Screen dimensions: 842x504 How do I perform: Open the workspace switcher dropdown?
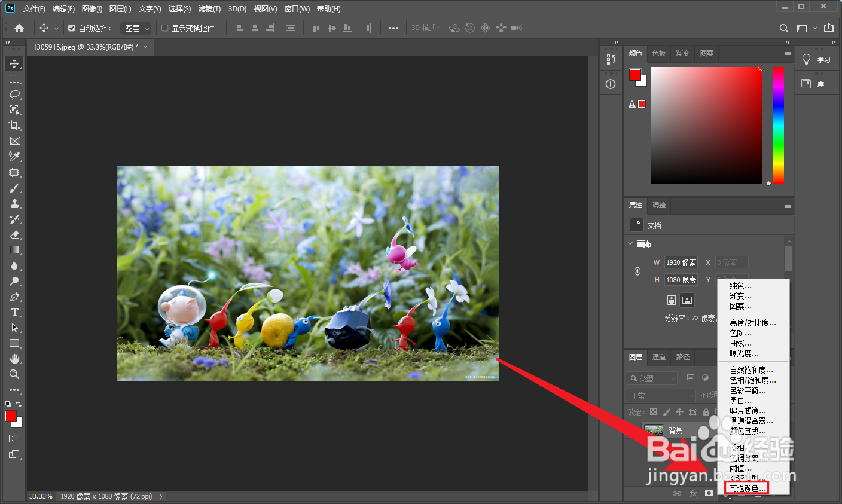pyautogui.click(x=806, y=28)
